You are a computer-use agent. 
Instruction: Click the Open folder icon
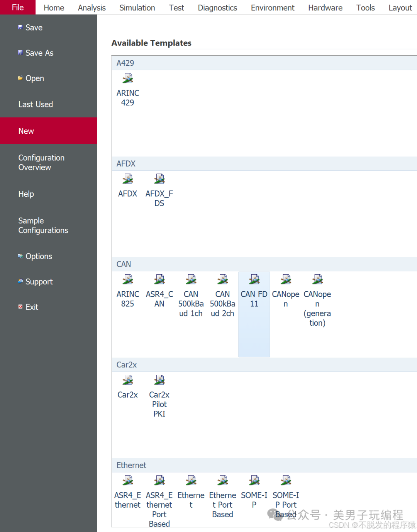20,78
